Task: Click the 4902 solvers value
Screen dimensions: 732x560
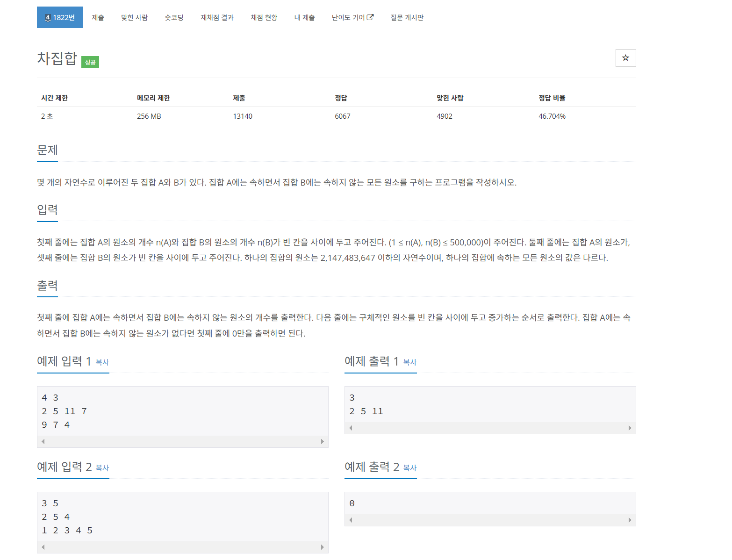Action: 445,116
